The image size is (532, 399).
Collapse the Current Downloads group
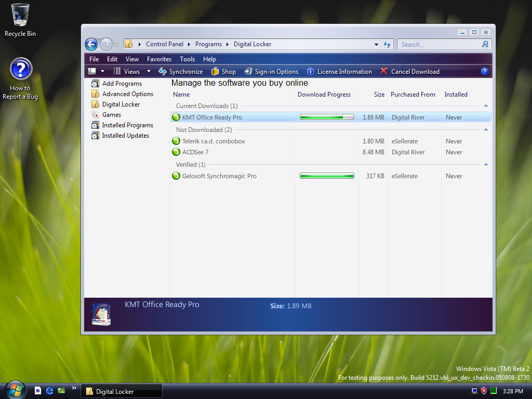pos(486,106)
